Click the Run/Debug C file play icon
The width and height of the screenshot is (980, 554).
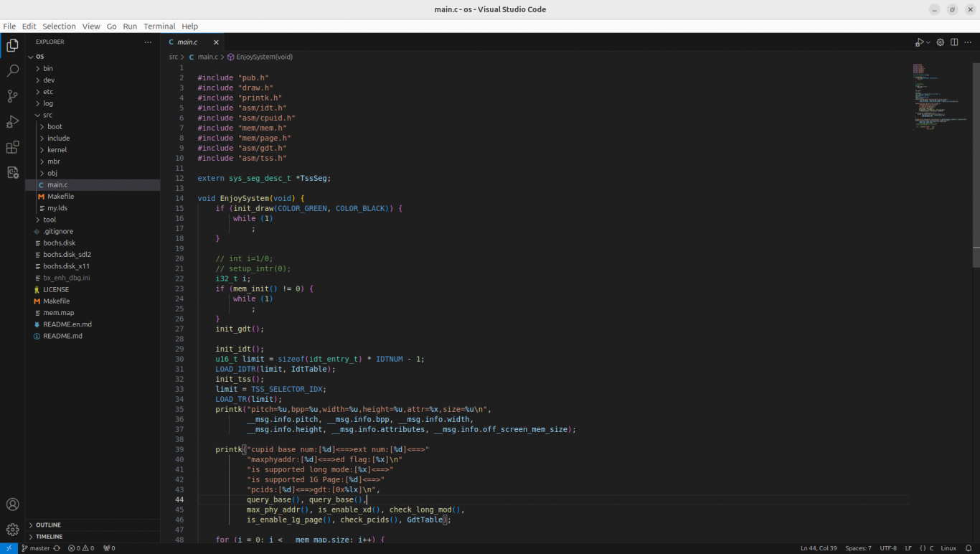point(919,42)
